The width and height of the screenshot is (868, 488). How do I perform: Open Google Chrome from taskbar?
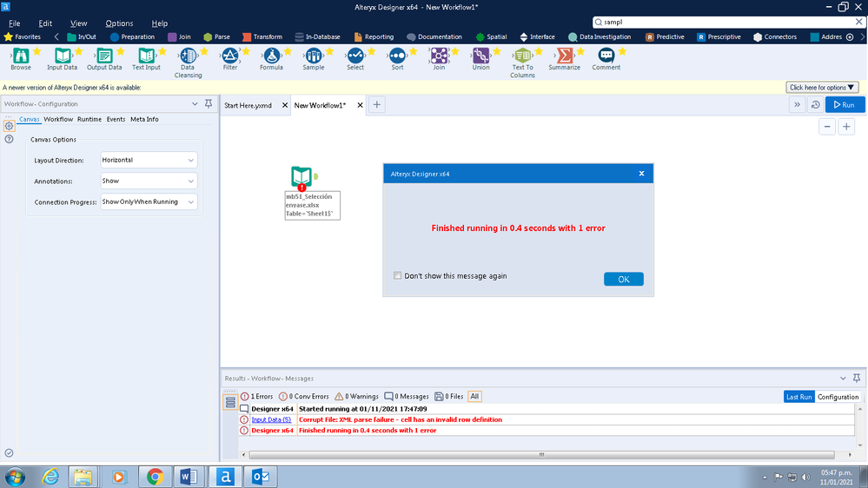point(155,477)
